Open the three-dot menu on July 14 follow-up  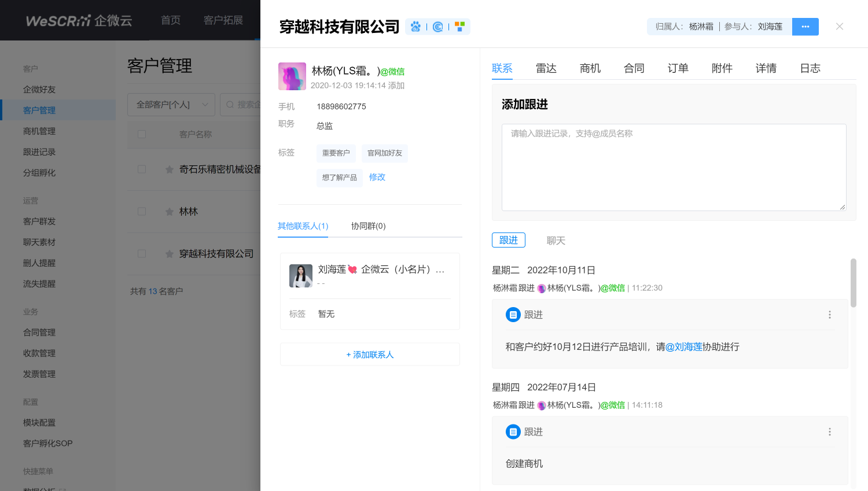click(x=829, y=432)
